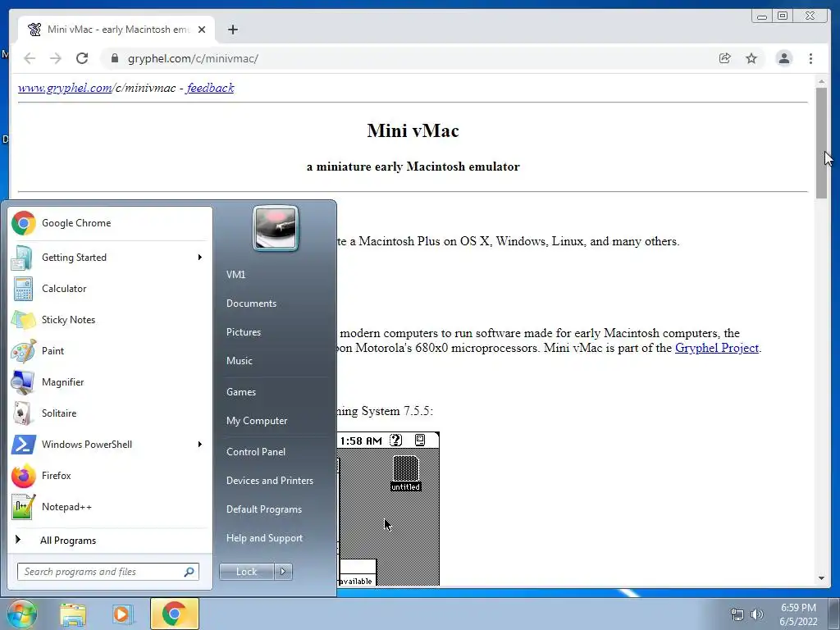Open network tray icon
This screenshot has width=840, height=630.
coord(737,614)
